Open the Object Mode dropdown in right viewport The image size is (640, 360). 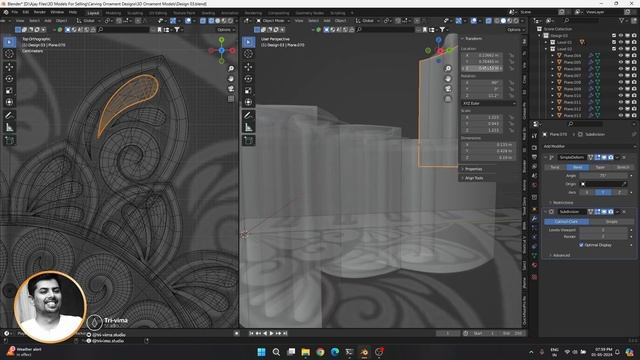(x=273, y=20)
